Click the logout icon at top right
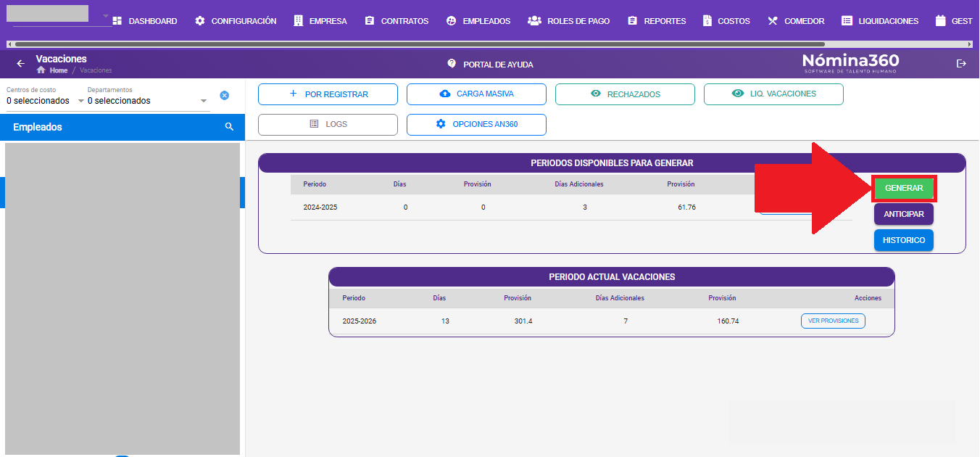The height and width of the screenshot is (457, 980). 962,64
